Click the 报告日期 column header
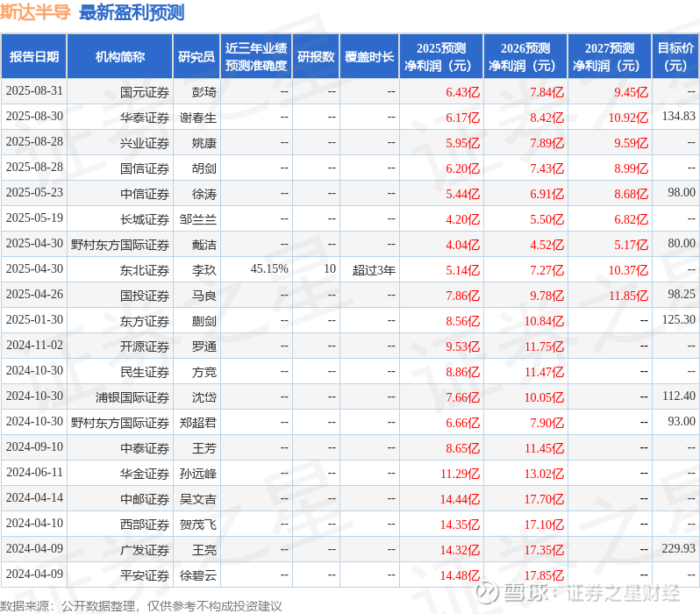The height and width of the screenshot is (614, 700). coord(34,57)
